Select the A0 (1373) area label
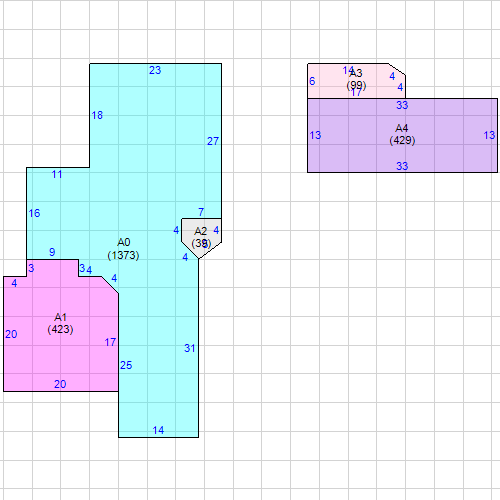500x500 pixels. 123,249
